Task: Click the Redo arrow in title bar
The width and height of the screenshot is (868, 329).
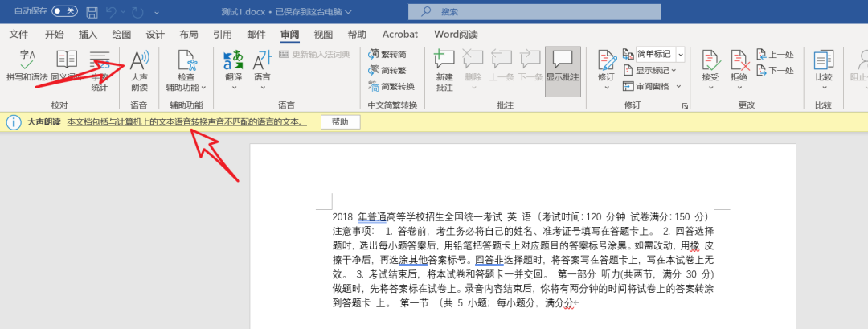Action: [x=138, y=11]
